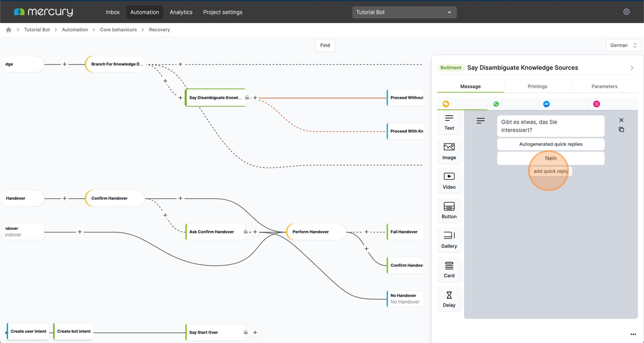Open the Automation menu

pyautogui.click(x=144, y=12)
